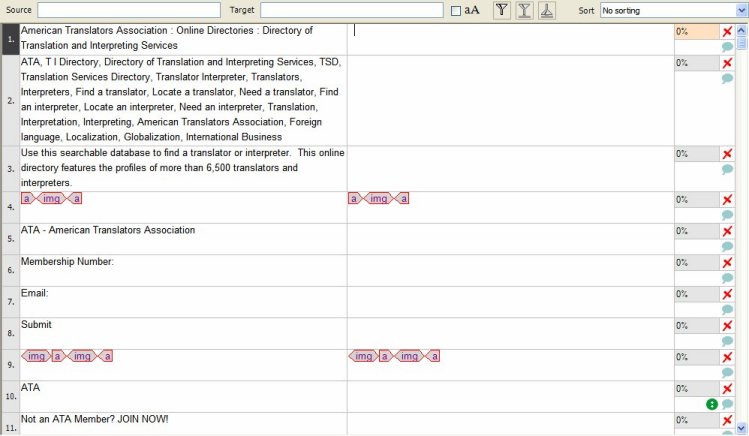
Task: Open the comment bubble for row 4
Action: click(727, 215)
